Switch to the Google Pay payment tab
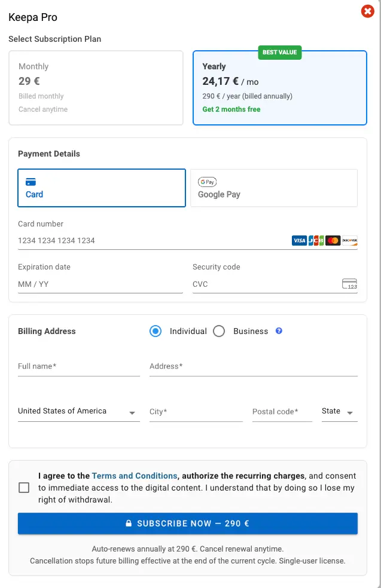Screen dimensions: 381x588 [x=273, y=188]
